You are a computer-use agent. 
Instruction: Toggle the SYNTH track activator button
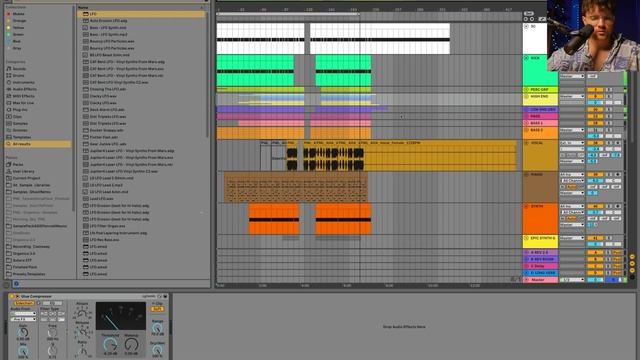tap(595, 206)
